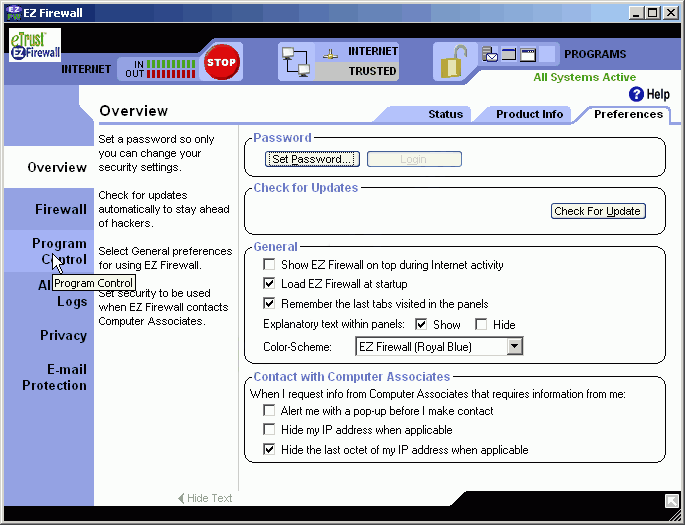The image size is (685, 525).
Task: Click the padlock Internet Lock icon
Action: tap(455, 62)
